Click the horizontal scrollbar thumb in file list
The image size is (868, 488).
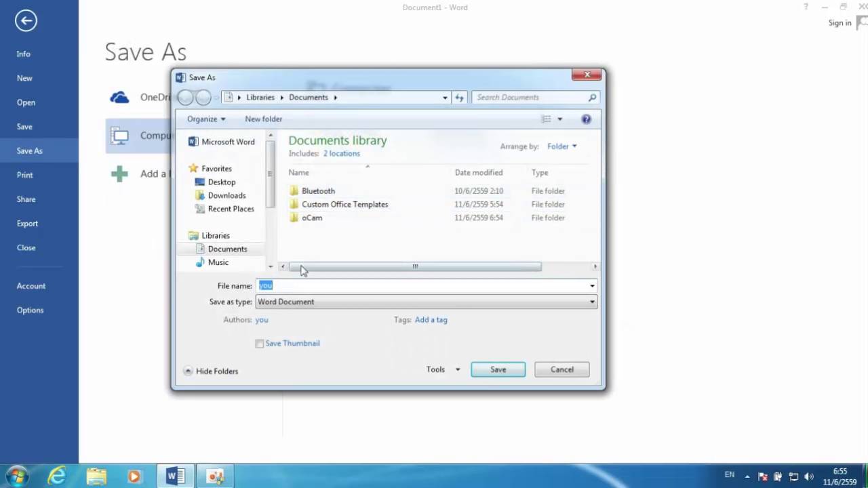[415, 267]
